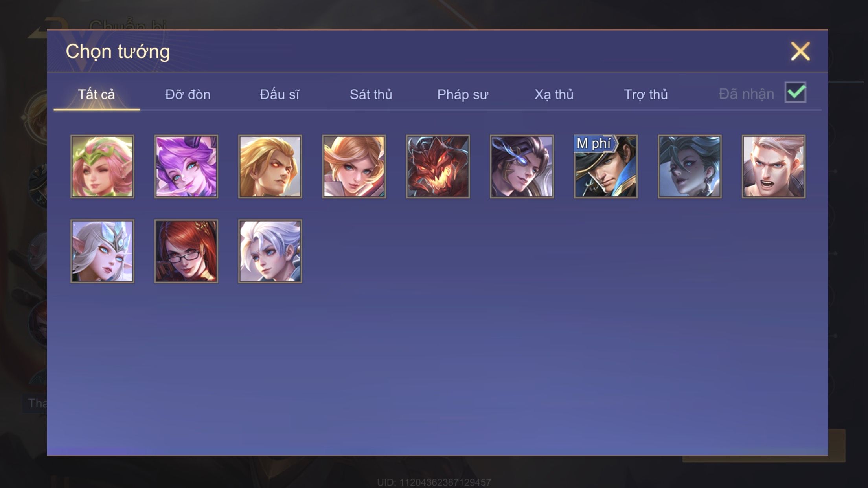The width and height of the screenshot is (868, 488).
Task: Select the pink-haired elf hero with green crown
Action: pos(102,167)
